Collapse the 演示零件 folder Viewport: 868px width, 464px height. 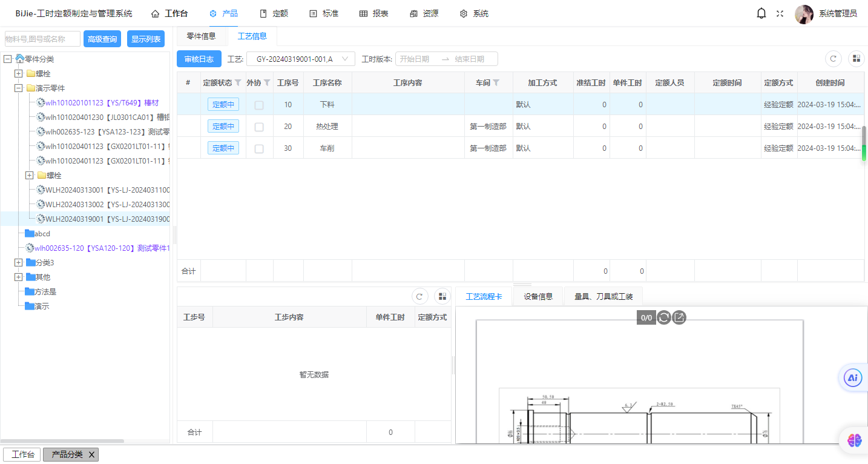[x=19, y=88]
